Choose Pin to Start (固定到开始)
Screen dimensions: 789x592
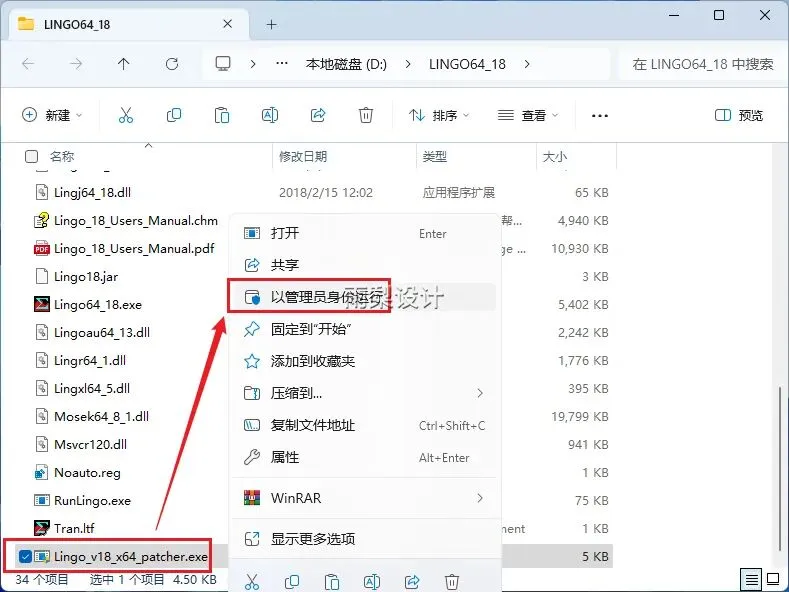pyautogui.click(x=365, y=329)
